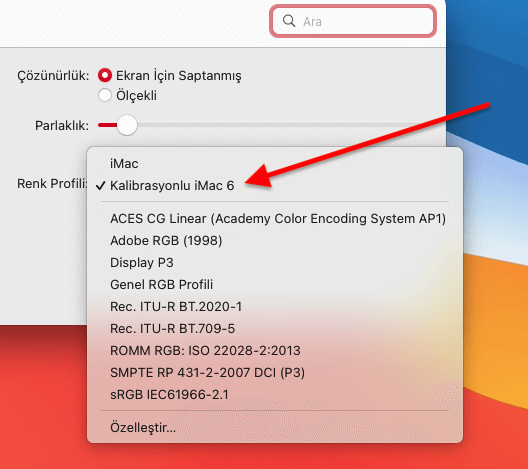Choose Kalibrasyonlu iMac 6 profile
This screenshot has width=528, height=469.
[275, 186]
